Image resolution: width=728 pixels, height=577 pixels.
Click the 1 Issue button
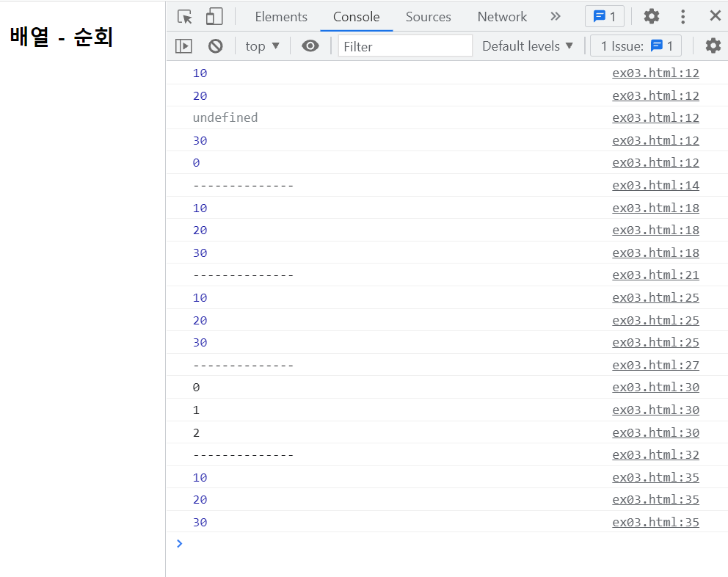click(x=636, y=46)
